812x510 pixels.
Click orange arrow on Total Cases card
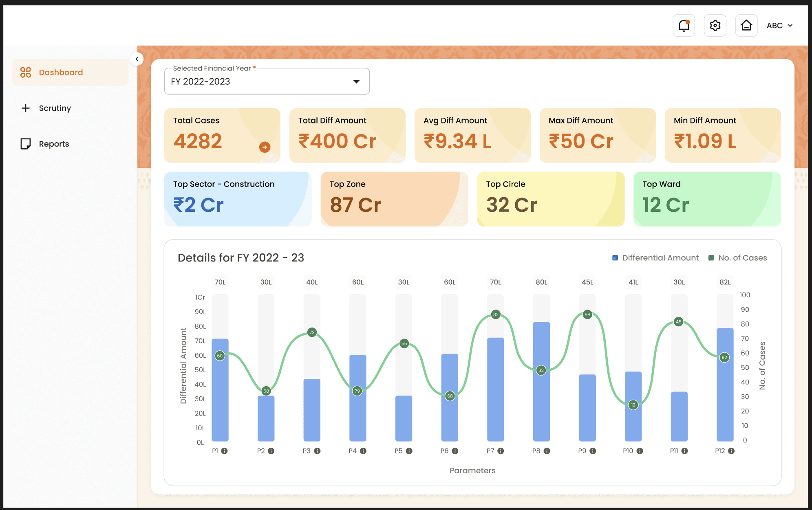coord(265,147)
